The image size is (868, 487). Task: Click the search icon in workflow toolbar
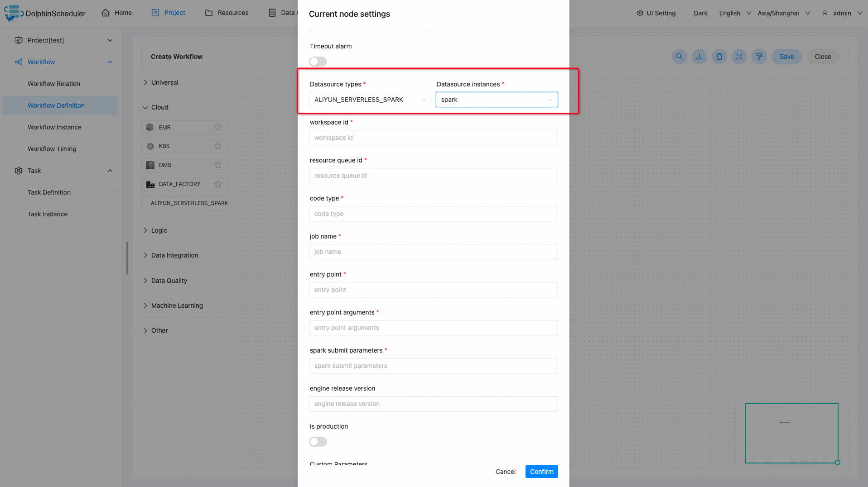(679, 57)
